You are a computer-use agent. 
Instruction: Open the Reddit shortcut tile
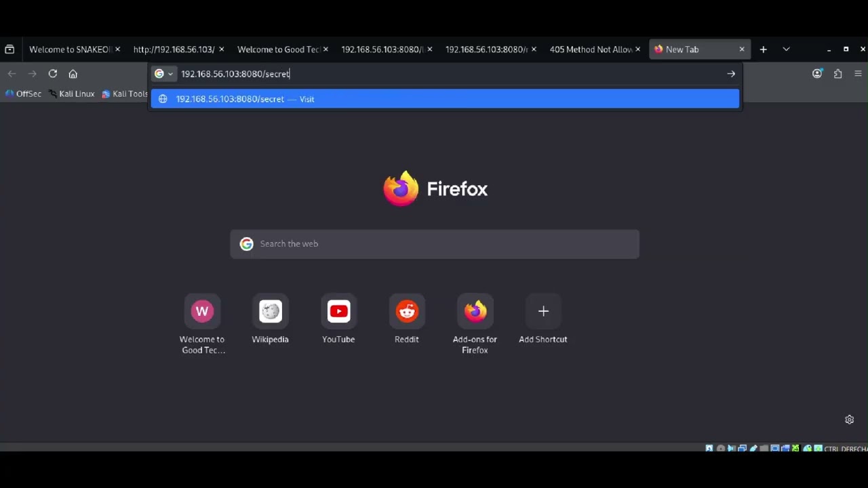point(407,320)
